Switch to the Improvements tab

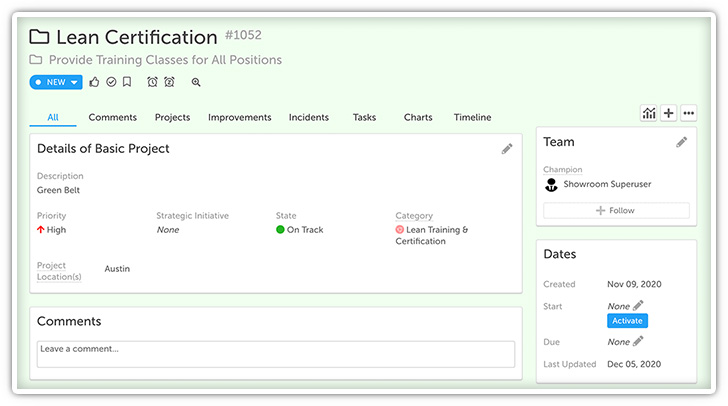coord(239,117)
